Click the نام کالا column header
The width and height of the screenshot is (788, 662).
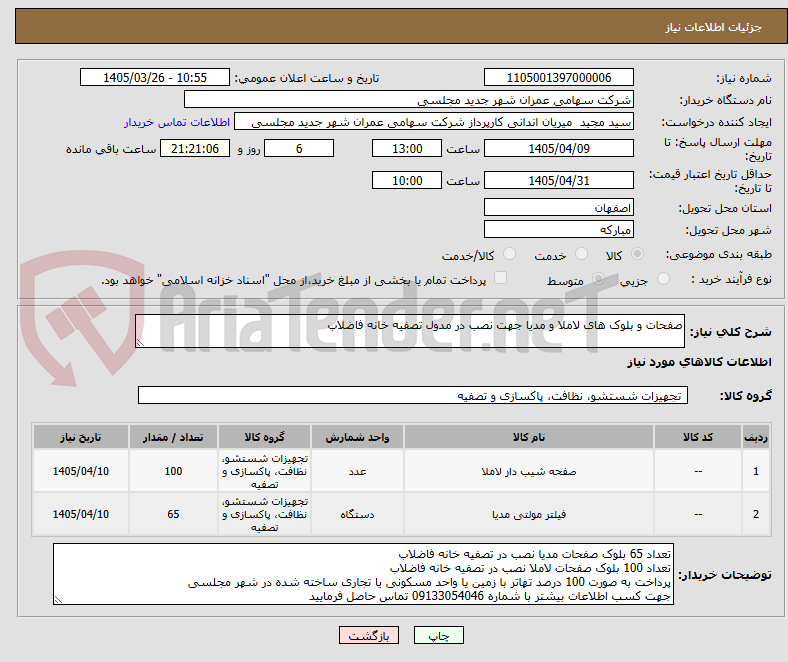[529, 437]
